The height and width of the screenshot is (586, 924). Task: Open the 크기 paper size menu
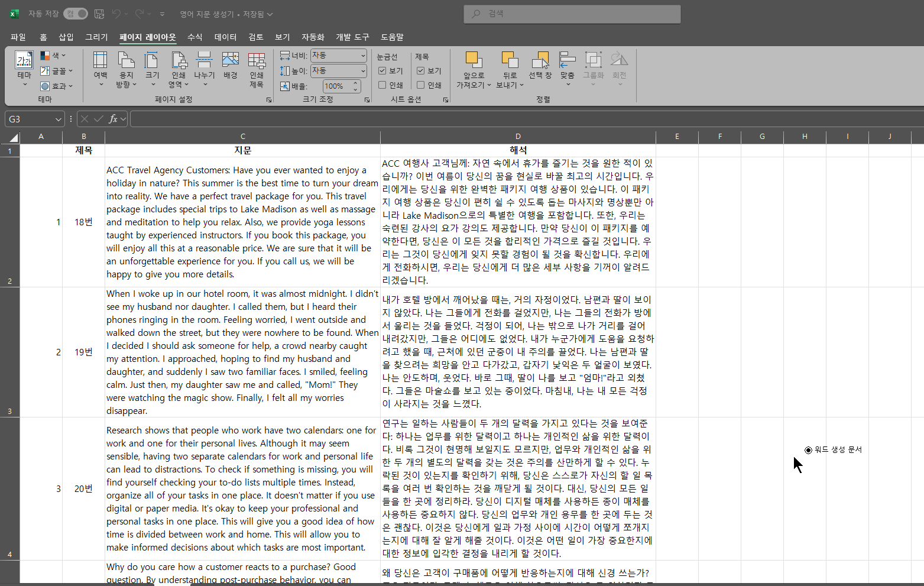tap(152, 69)
